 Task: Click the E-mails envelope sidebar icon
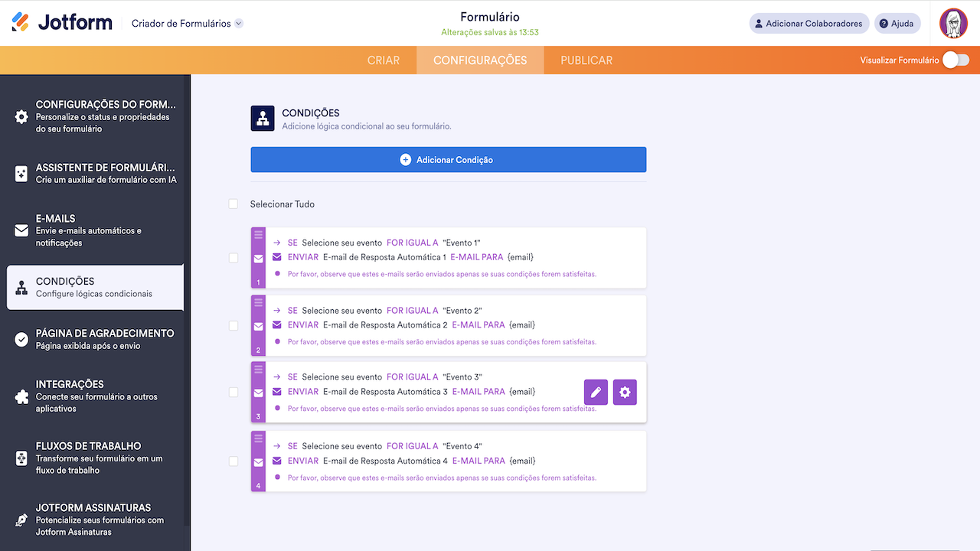click(21, 230)
